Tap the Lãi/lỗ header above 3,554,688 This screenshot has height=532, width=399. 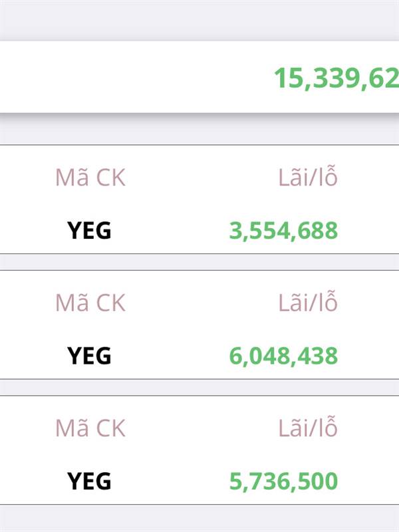click(x=308, y=178)
